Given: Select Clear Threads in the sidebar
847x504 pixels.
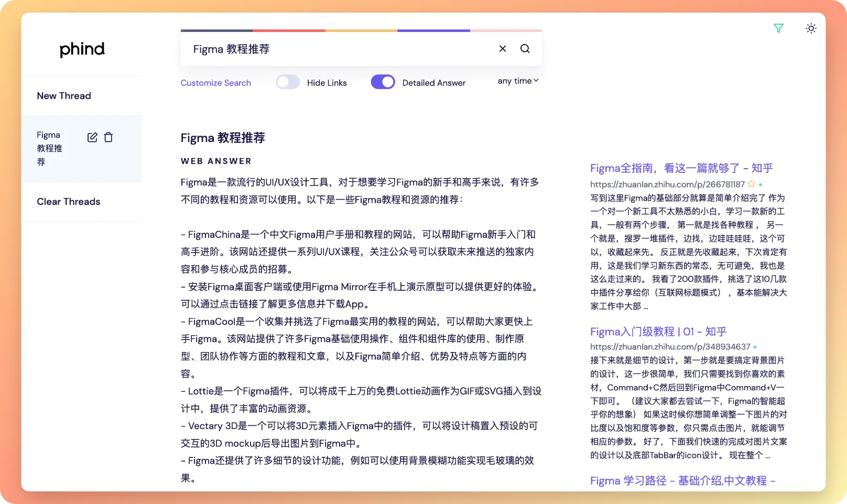Looking at the screenshot, I should click(x=68, y=202).
